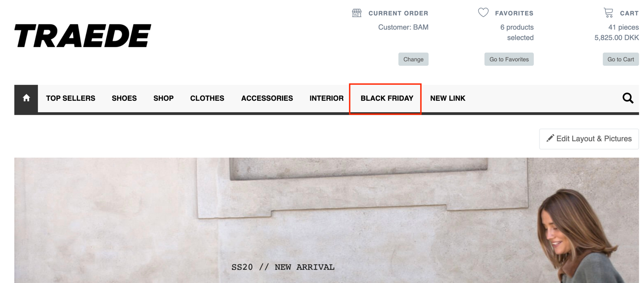Select the Black Friday menu item
Image resolution: width=644 pixels, height=283 pixels.
[387, 98]
